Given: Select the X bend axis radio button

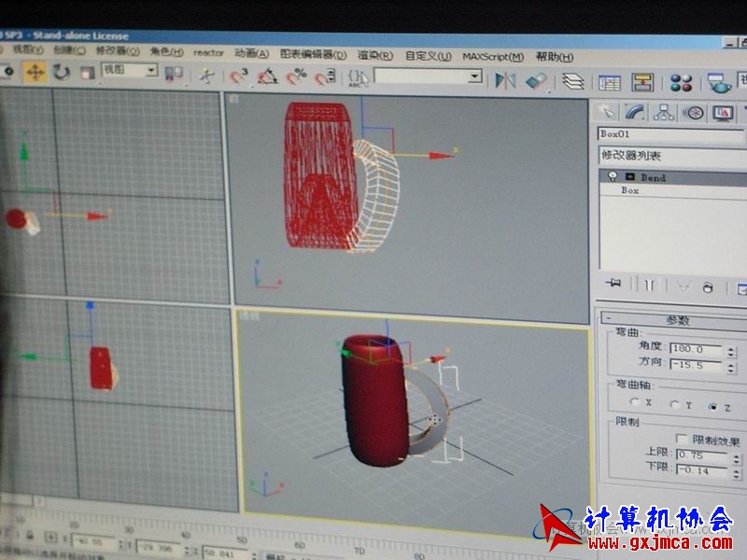Looking at the screenshot, I should pyautogui.click(x=635, y=403).
